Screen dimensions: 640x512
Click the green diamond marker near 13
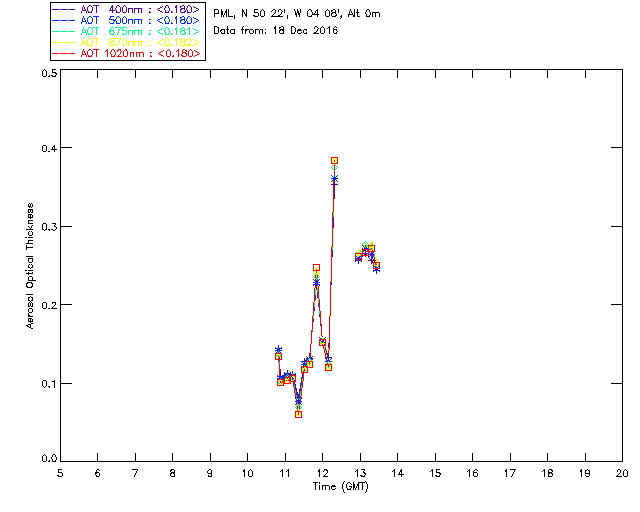click(x=365, y=245)
